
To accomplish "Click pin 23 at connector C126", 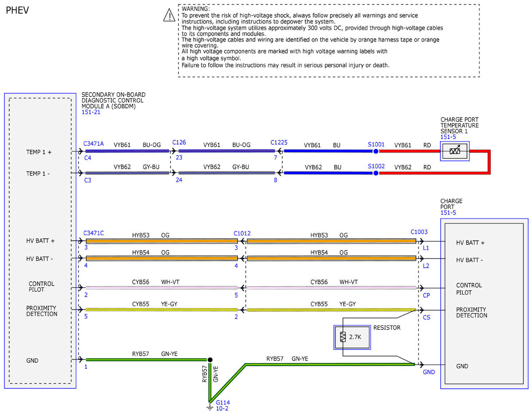I will [x=178, y=157].
